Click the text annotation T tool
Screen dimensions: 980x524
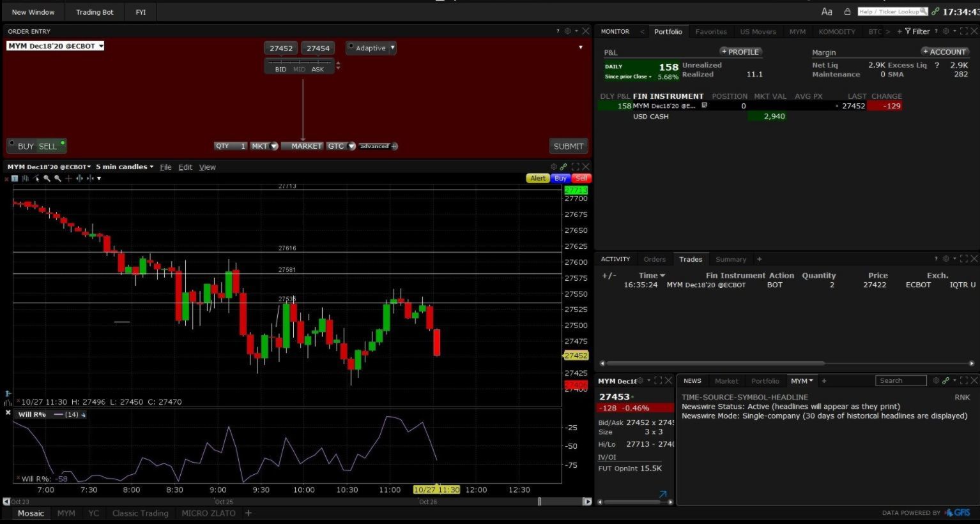pos(15,179)
